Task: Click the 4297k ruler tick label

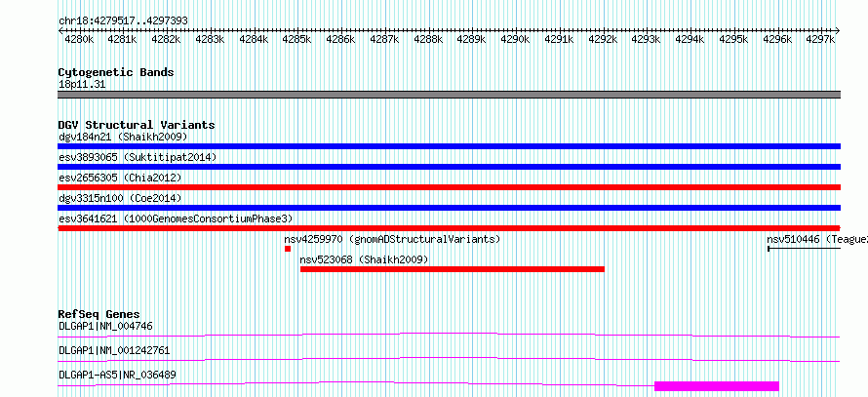Action: (820, 39)
